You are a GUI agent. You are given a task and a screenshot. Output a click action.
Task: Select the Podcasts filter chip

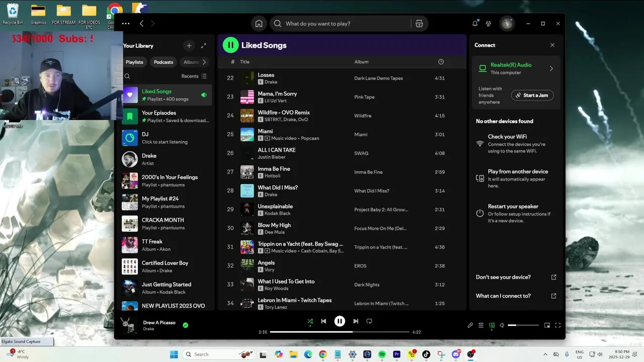click(x=164, y=62)
